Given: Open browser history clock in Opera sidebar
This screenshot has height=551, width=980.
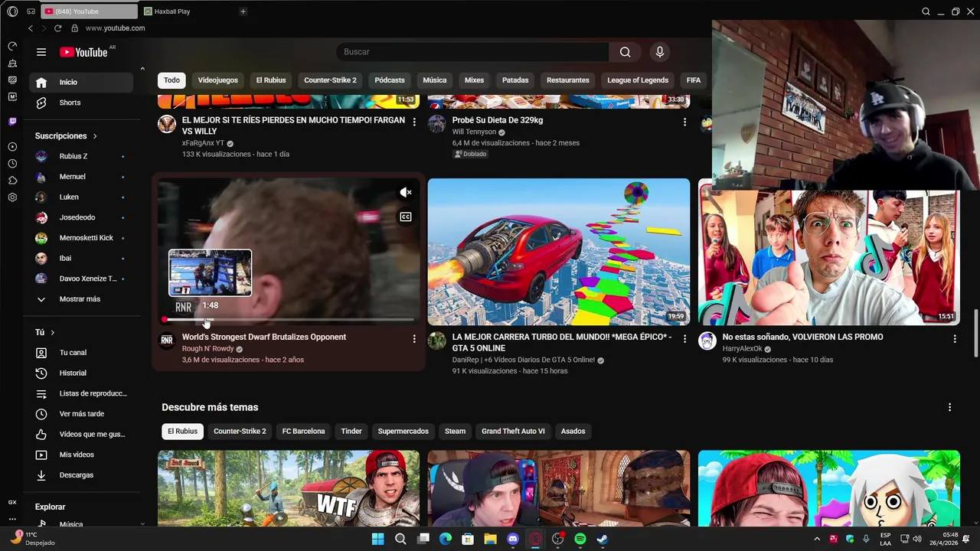Looking at the screenshot, I should 12,164.
